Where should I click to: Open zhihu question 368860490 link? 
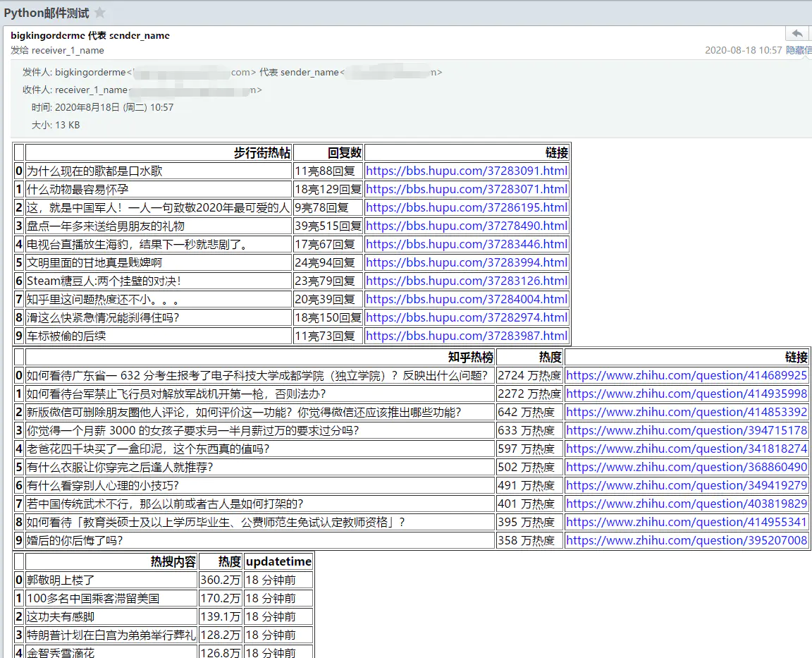pyautogui.click(x=687, y=468)
